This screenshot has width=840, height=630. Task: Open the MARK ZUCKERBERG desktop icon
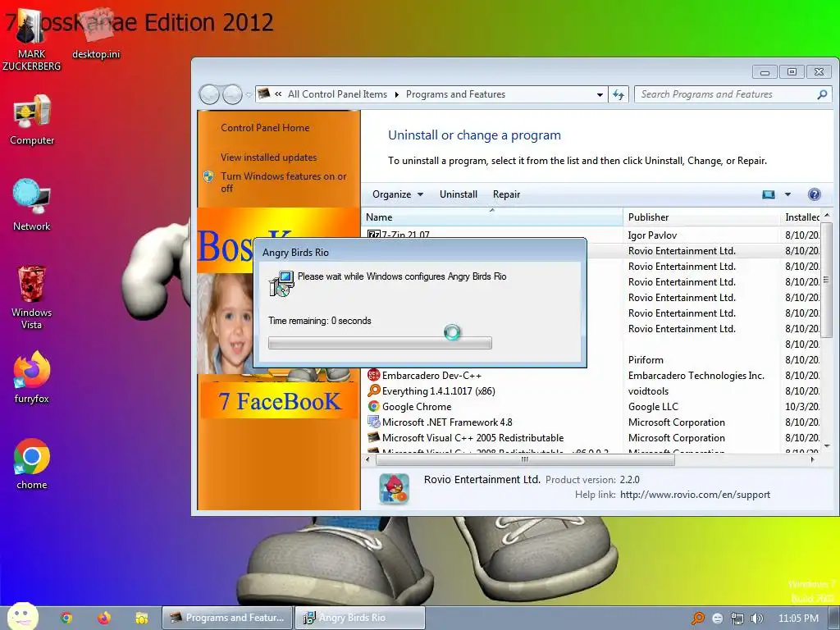point(31,38)
